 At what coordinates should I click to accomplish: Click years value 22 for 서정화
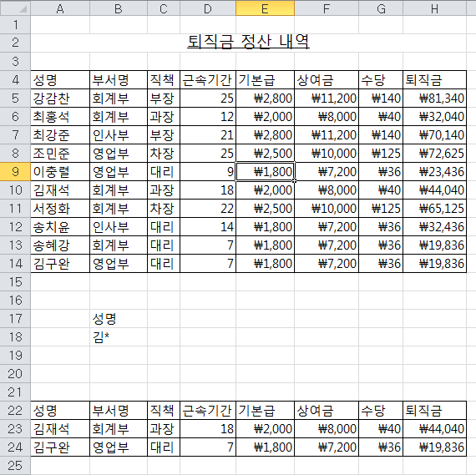(208, 208)
